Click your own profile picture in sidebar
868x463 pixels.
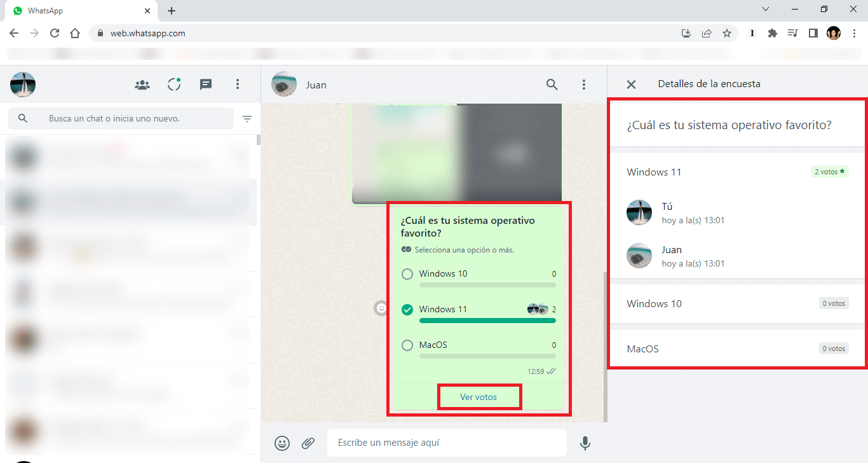(x=23, y=84)
